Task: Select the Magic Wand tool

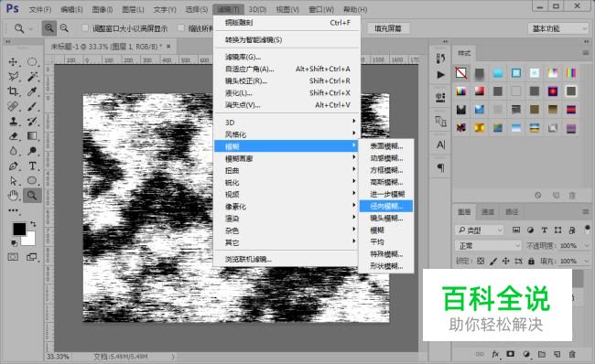Action: coord(33,77)
